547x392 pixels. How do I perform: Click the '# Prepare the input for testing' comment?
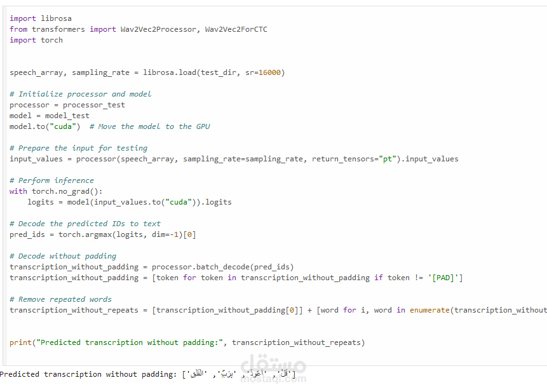(79, 148)
